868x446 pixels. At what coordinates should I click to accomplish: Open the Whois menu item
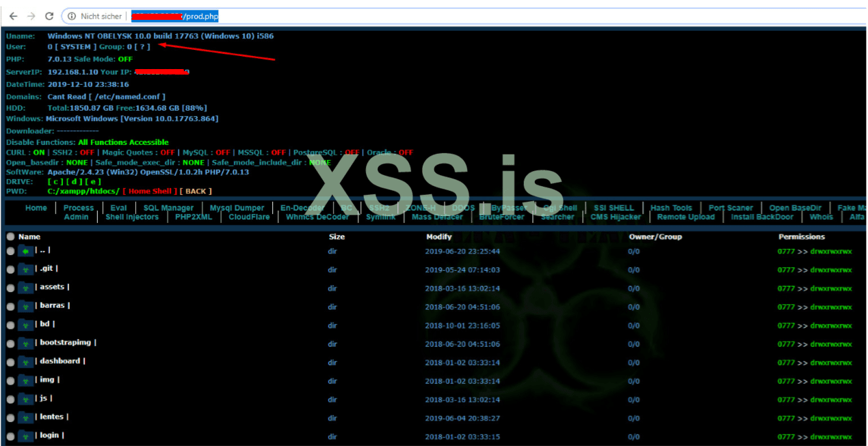coord(821,217)
